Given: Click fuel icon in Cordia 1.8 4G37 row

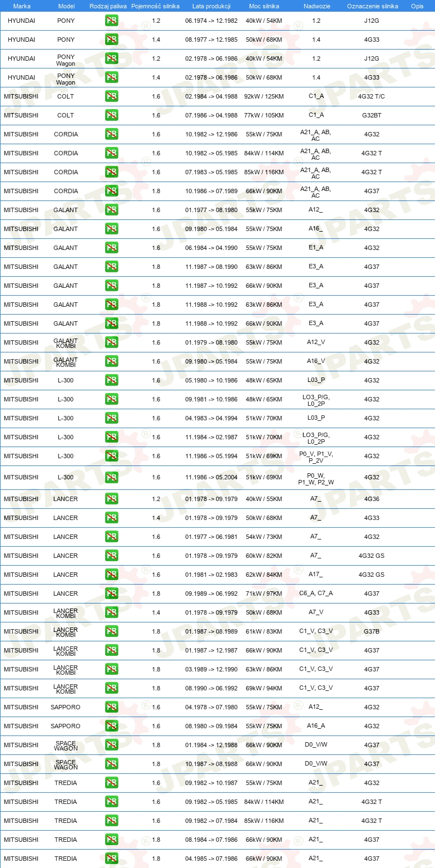Looking at the screenshot, I should (x=111, y=191).
